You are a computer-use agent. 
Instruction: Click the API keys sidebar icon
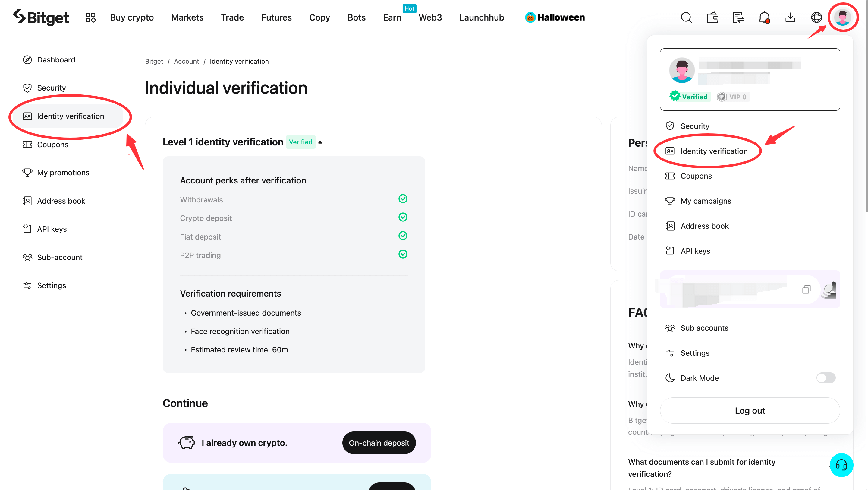coord(27,229)
